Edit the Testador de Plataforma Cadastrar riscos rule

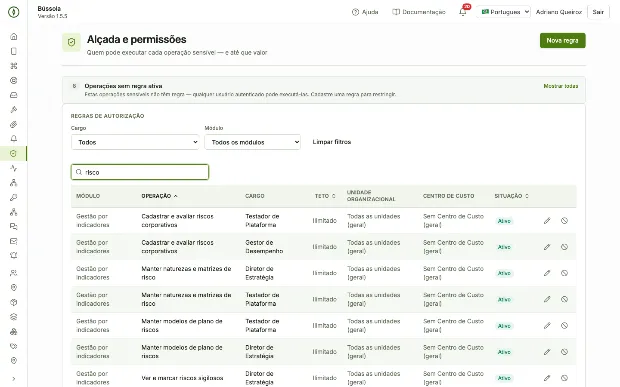coord(547,221)
